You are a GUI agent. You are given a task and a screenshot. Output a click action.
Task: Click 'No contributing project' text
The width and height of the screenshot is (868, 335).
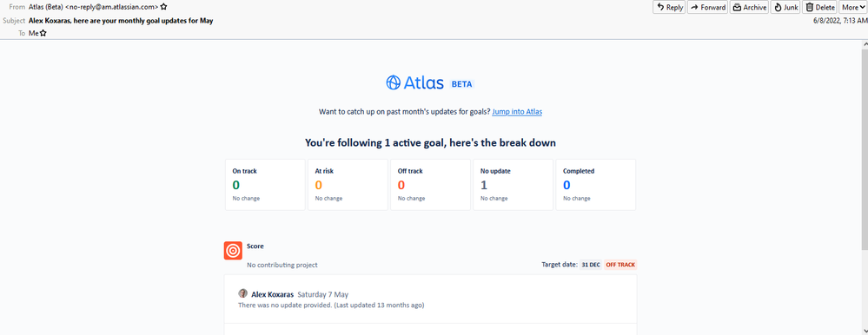coord(282,265)
